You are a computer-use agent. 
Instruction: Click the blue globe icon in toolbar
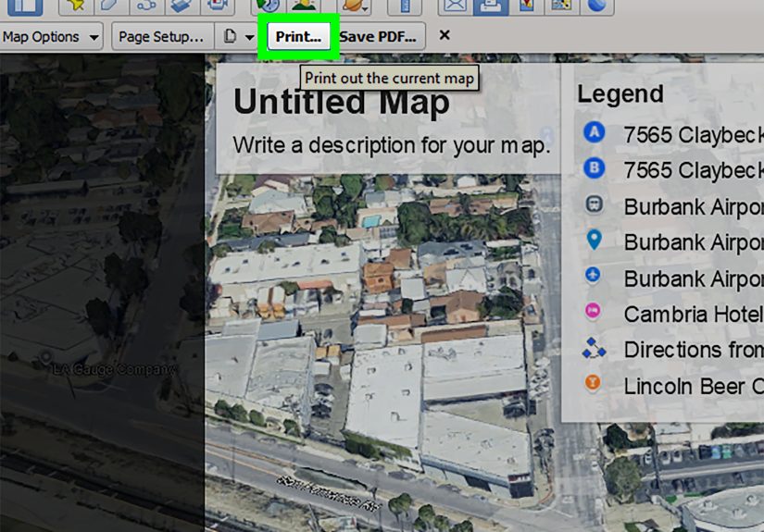coord(597,6)
